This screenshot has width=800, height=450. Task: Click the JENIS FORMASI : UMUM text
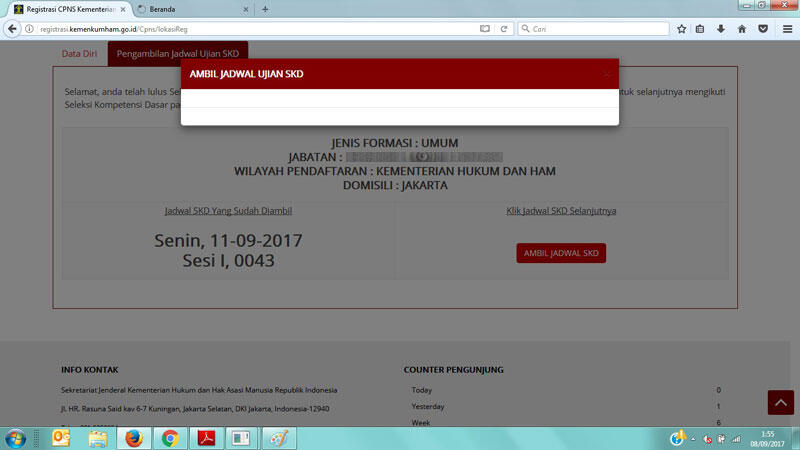pos(395,143)
